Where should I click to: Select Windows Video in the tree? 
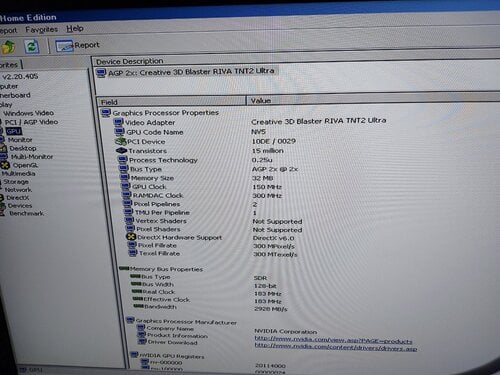[29, 113]
